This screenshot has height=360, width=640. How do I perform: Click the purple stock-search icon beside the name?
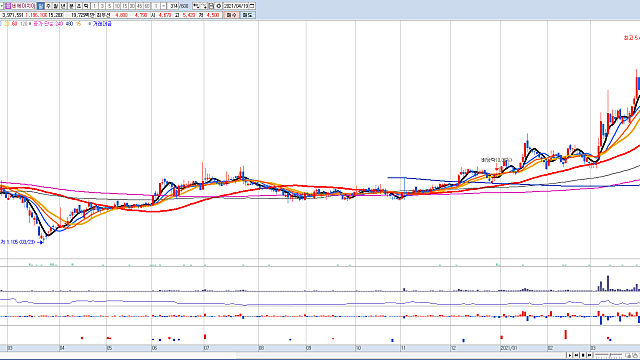point(8,6)
